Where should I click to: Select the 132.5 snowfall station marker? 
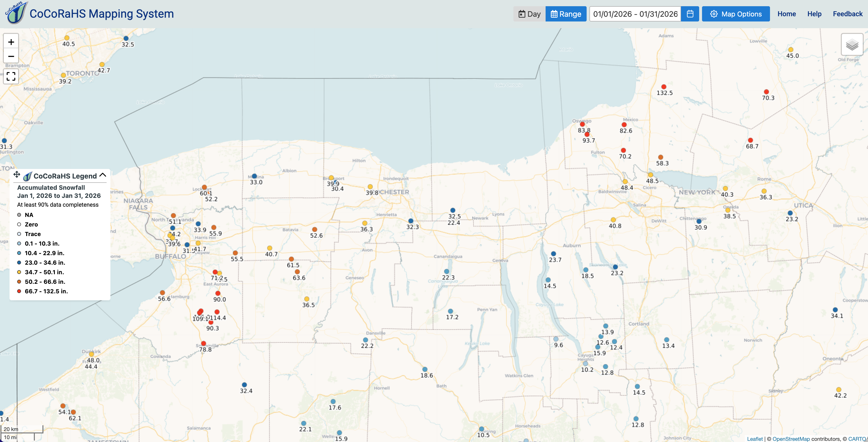pos(664,87)
